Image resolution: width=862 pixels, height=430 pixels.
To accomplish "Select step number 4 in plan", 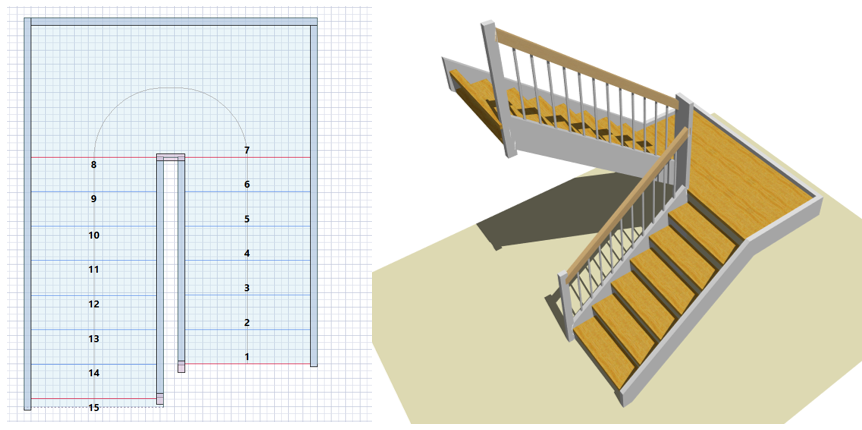I will (247, 253).
